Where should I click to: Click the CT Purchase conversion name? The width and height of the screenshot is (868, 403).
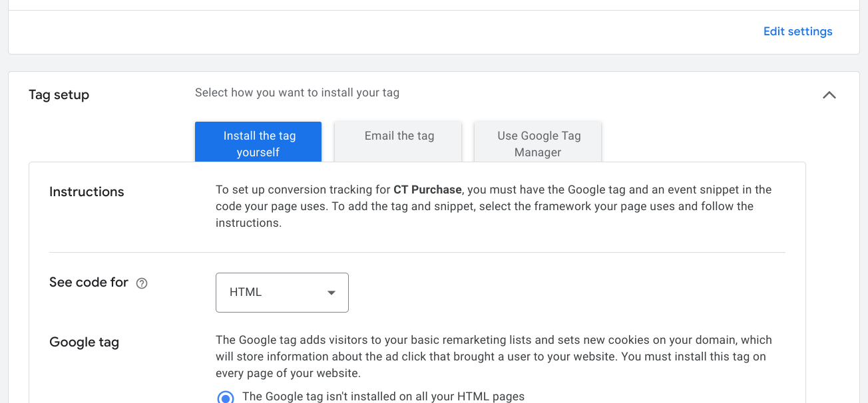[427, 190]
